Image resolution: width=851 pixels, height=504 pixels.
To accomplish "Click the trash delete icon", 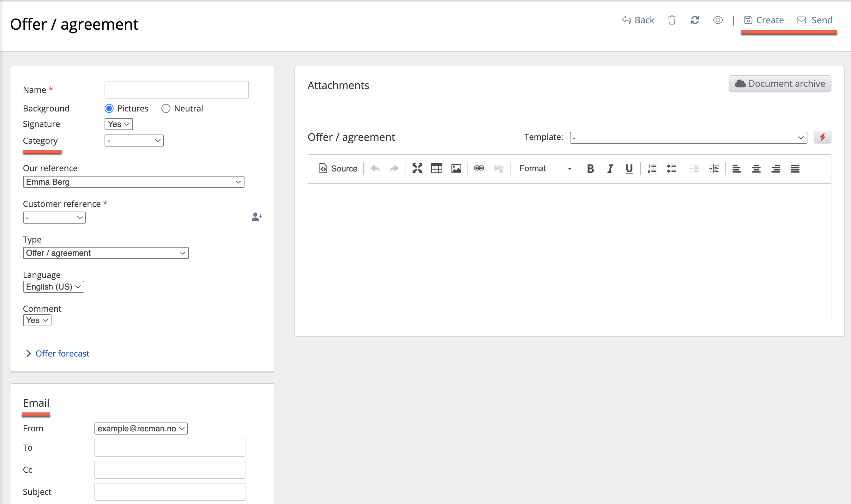I will point(672,21).
